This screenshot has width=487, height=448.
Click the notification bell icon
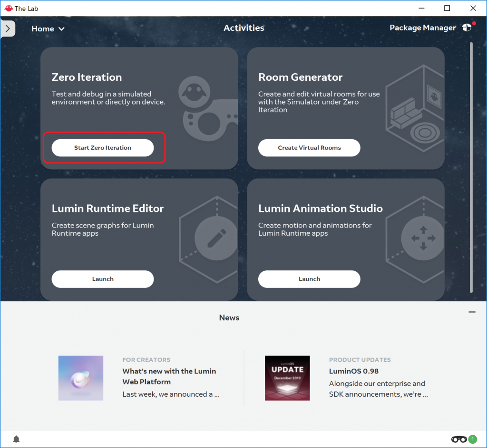point(16,439)
